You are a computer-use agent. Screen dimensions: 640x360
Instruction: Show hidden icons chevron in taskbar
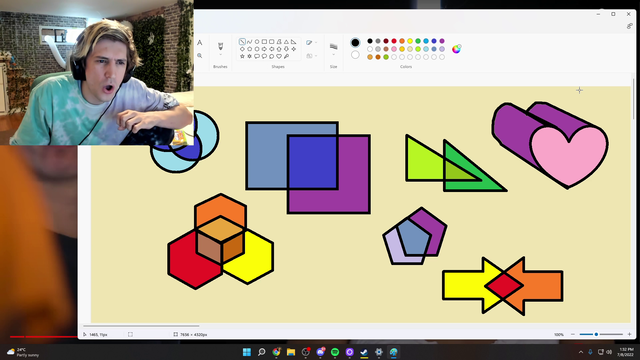(581, 352)
